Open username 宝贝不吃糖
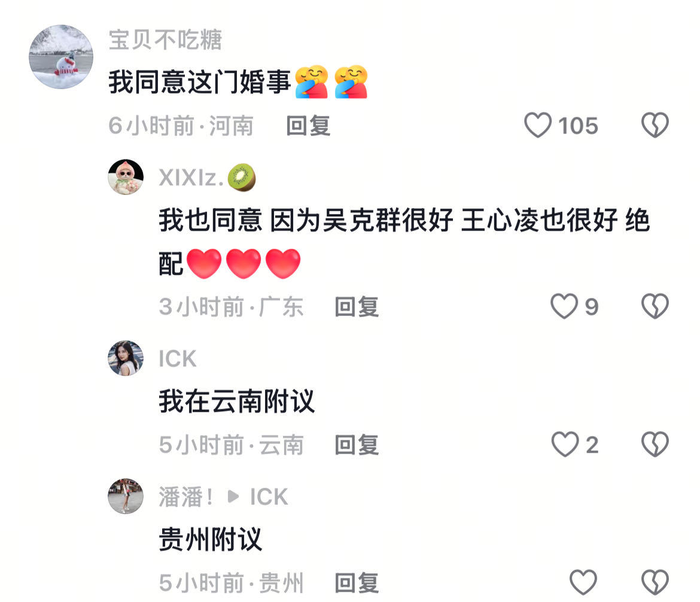 click(165, 39)
